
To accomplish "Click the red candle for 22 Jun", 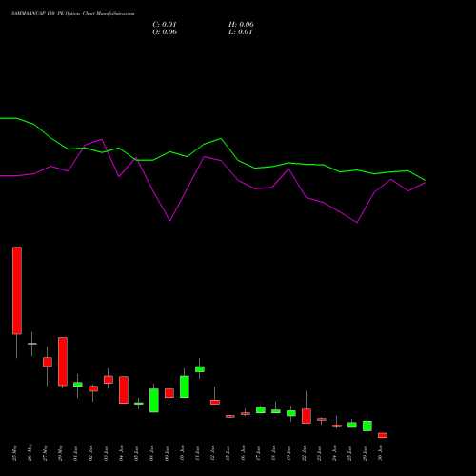I will coord(307,416).
